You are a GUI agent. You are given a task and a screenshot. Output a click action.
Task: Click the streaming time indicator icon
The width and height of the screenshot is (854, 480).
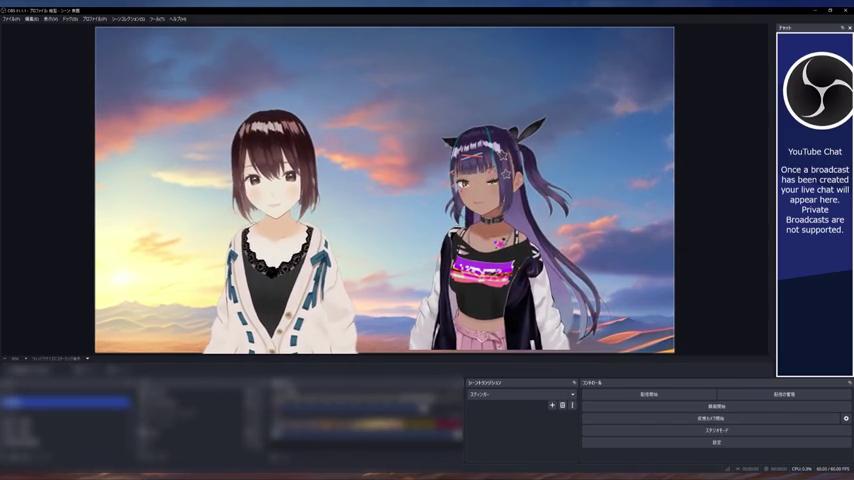pos(738,469)
